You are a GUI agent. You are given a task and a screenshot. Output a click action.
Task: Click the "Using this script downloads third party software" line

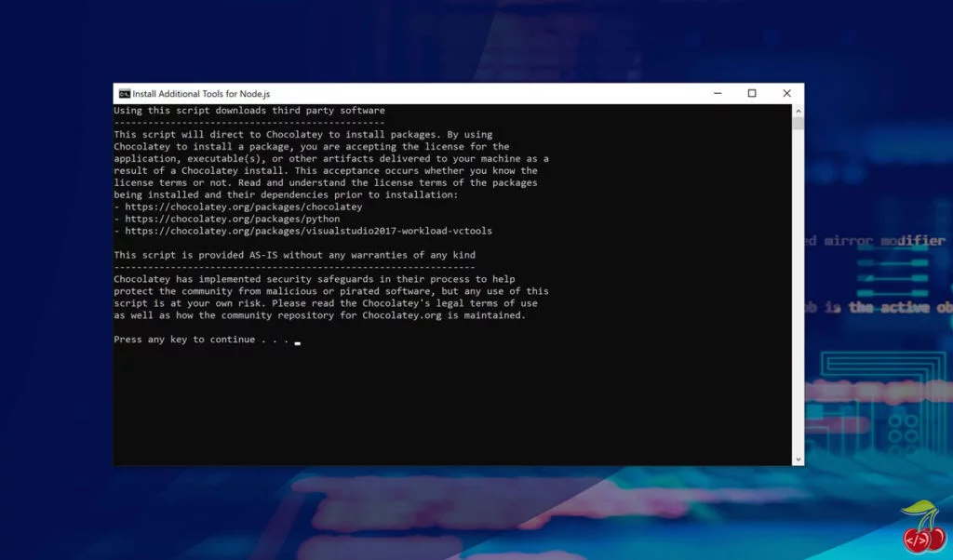click(249, 111)
